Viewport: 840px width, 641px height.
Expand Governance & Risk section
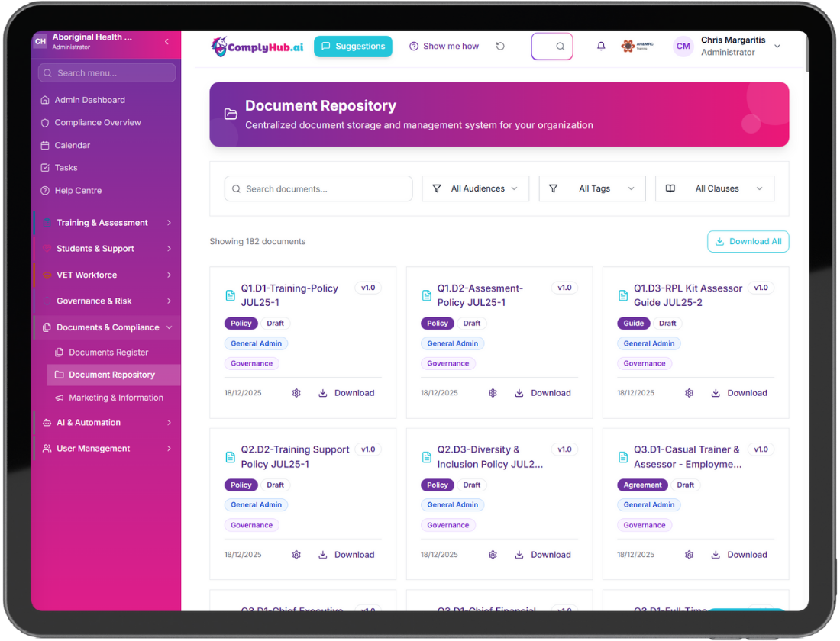[x=107, y=301]
